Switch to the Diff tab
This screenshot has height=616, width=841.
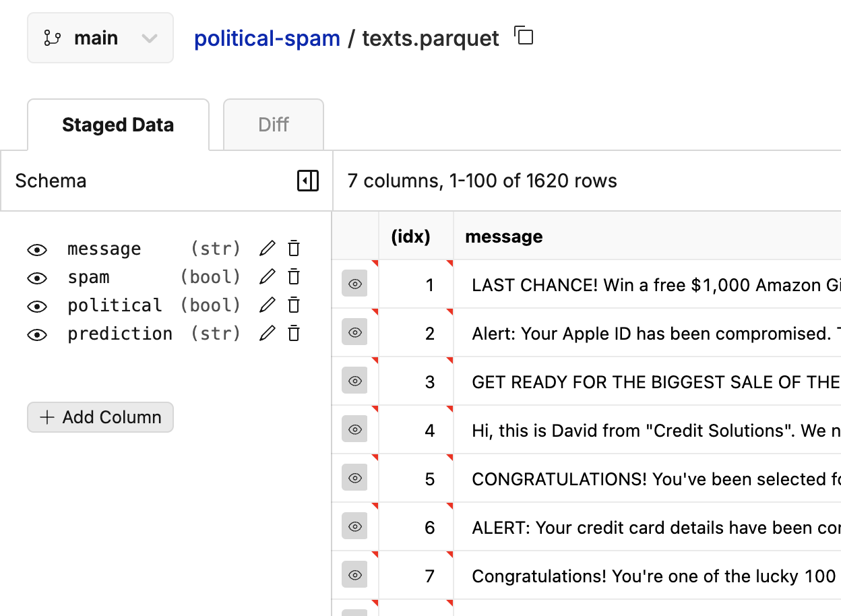point(274,125)
